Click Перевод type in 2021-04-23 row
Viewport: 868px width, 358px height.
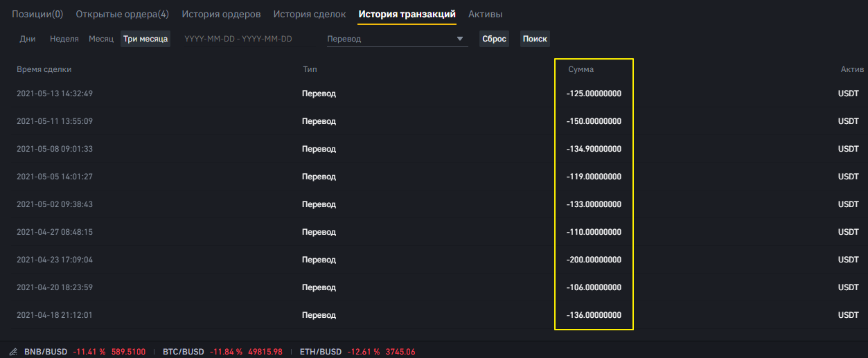[319, 260]
